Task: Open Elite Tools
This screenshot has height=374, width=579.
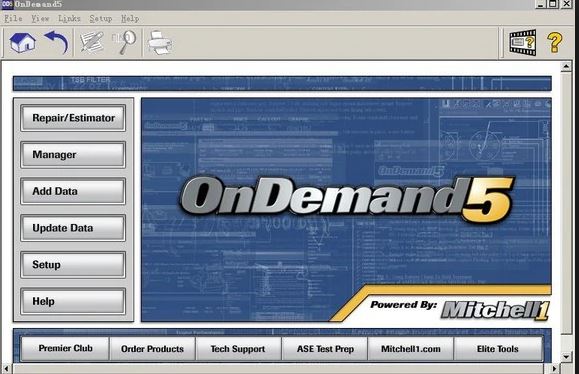Action: pos(498,348)
